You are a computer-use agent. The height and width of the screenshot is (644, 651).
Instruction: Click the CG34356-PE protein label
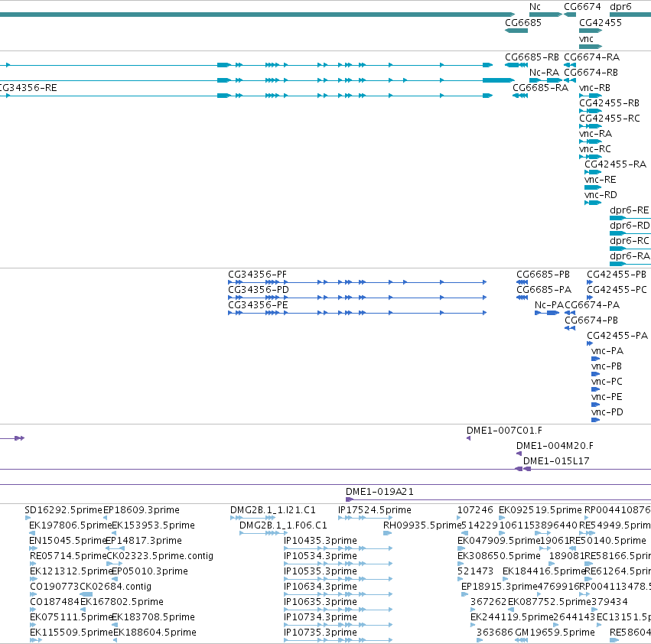point(258,304)
